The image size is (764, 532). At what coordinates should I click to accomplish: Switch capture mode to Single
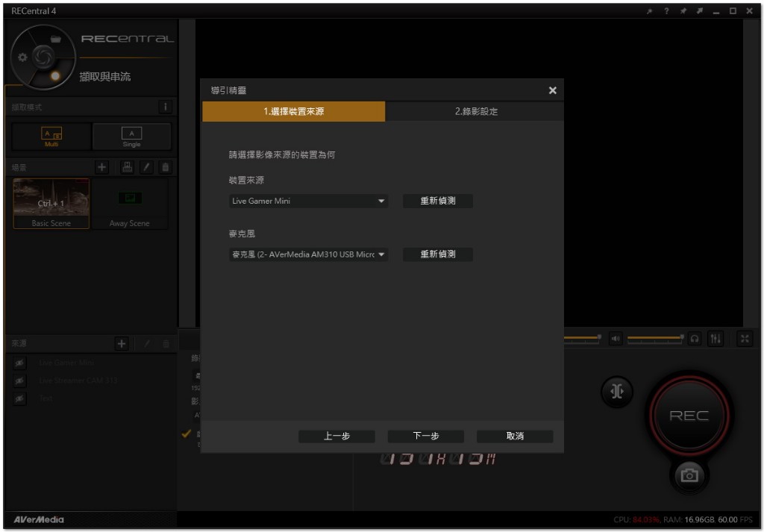pos(131,137)
